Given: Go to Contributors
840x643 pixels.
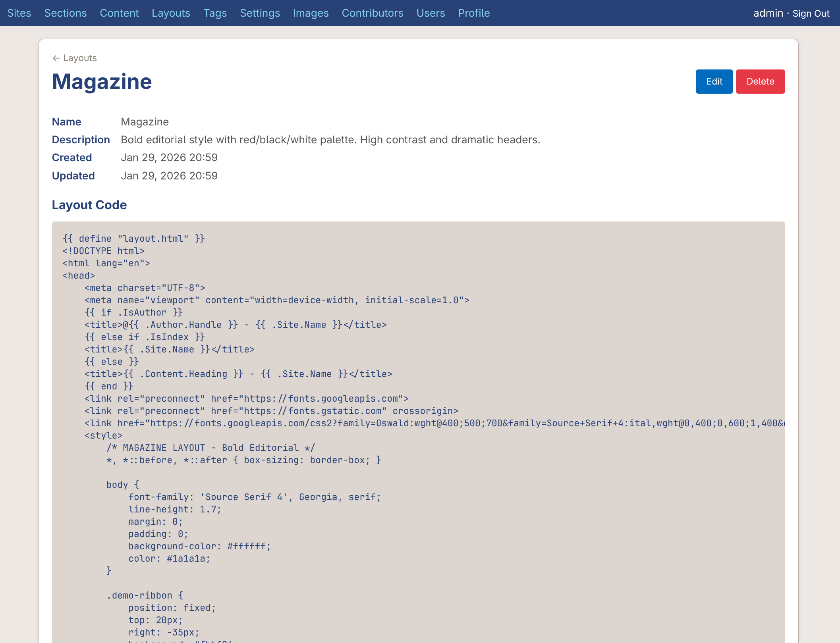Looking at the screenshot, I should pyautogui.click(x=373, y=13).
